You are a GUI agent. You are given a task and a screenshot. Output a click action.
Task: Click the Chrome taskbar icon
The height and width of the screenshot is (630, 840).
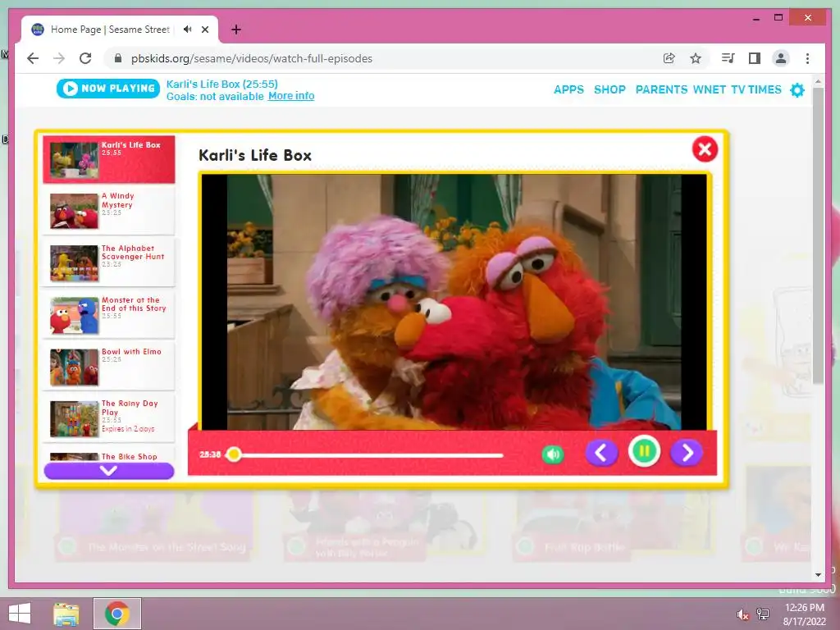click(x=117, y=614)
